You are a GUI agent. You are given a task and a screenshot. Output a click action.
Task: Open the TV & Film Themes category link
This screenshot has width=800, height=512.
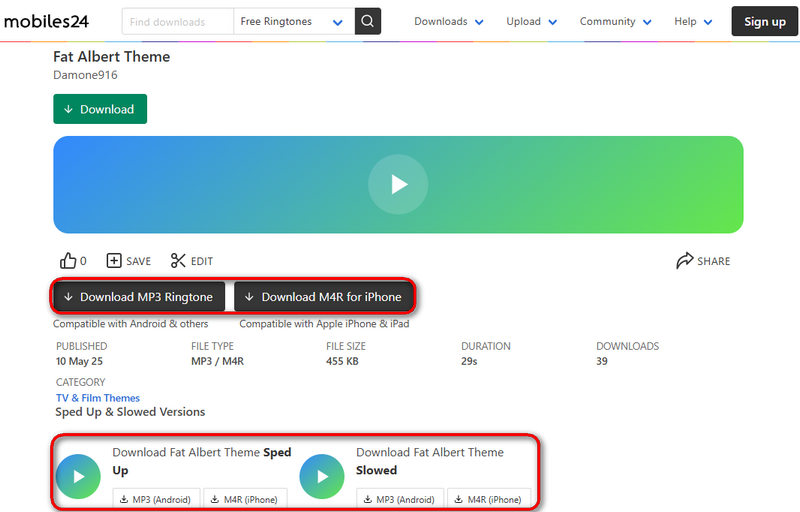tap(98, 398)
